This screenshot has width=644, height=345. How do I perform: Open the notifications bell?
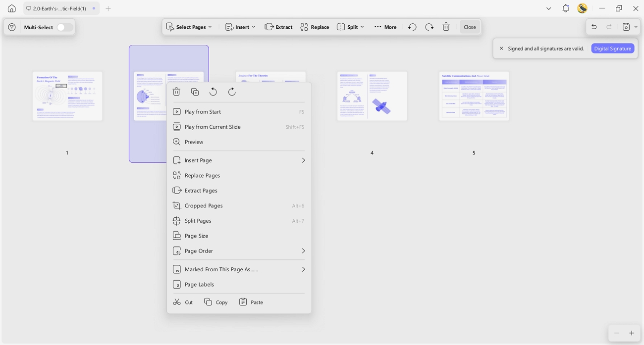pos(566,8)
